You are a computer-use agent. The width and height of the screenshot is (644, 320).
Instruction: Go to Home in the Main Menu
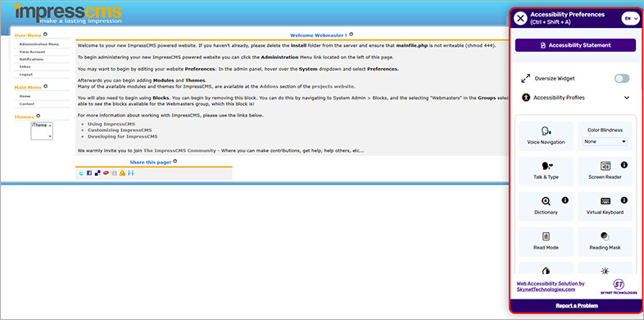(25, 96)
